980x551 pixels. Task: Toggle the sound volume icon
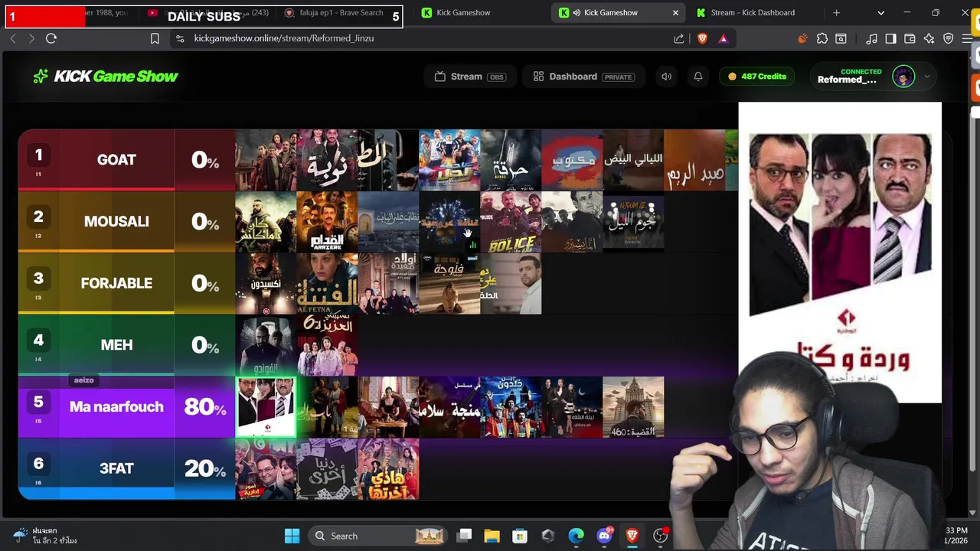pyautogui.click(x=666, y=77)
